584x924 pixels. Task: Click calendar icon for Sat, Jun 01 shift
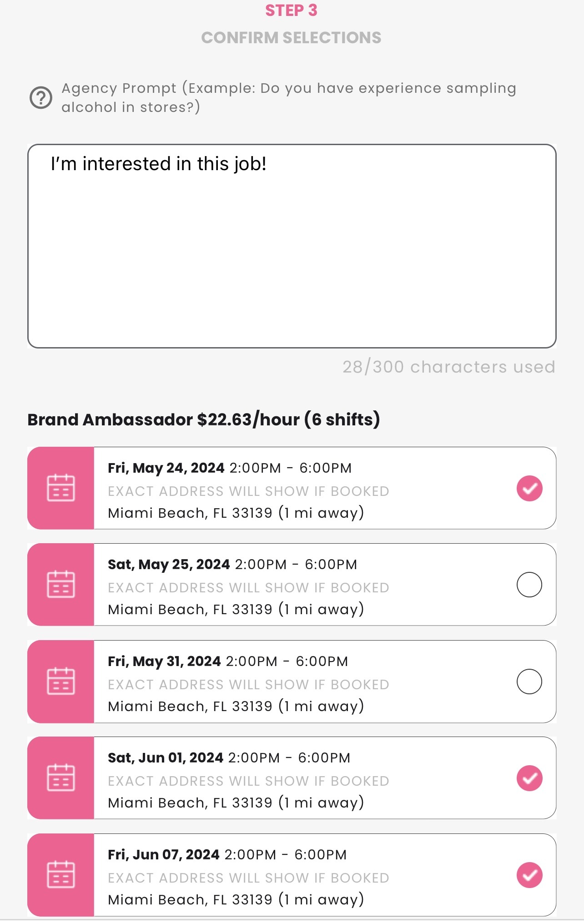click(x=61, y=778)
